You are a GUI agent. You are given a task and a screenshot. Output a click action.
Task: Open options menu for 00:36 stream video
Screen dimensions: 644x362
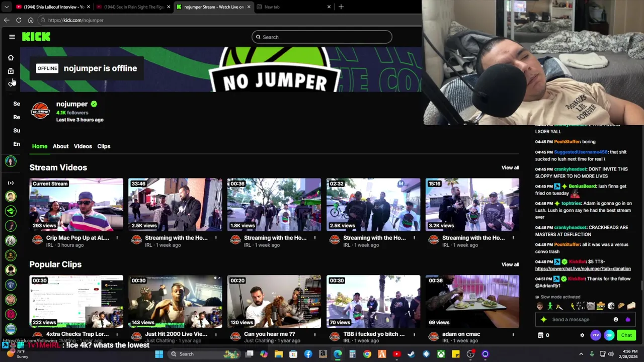point(315,238)
